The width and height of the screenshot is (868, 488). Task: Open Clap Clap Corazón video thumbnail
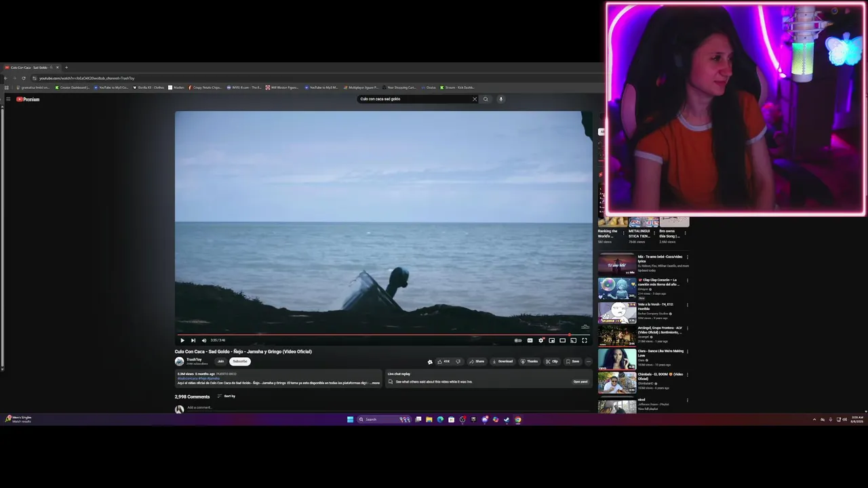[616, 288]
